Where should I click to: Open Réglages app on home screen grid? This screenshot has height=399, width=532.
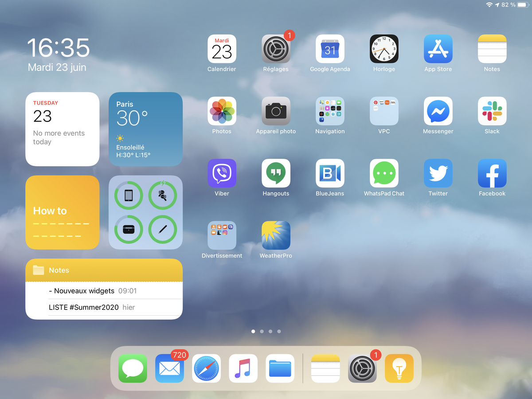pos(276,49)
